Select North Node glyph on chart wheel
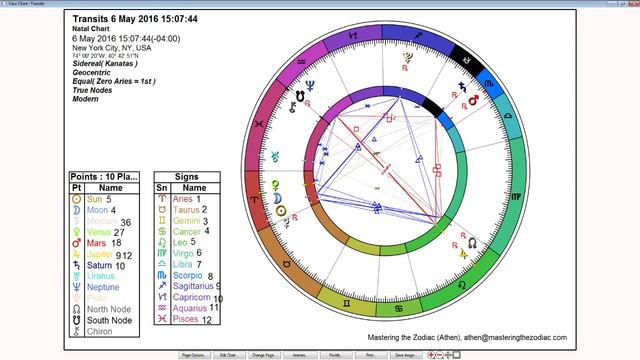Image resolution: width=640 pixels, height=360 pixels. click(473, 243)
